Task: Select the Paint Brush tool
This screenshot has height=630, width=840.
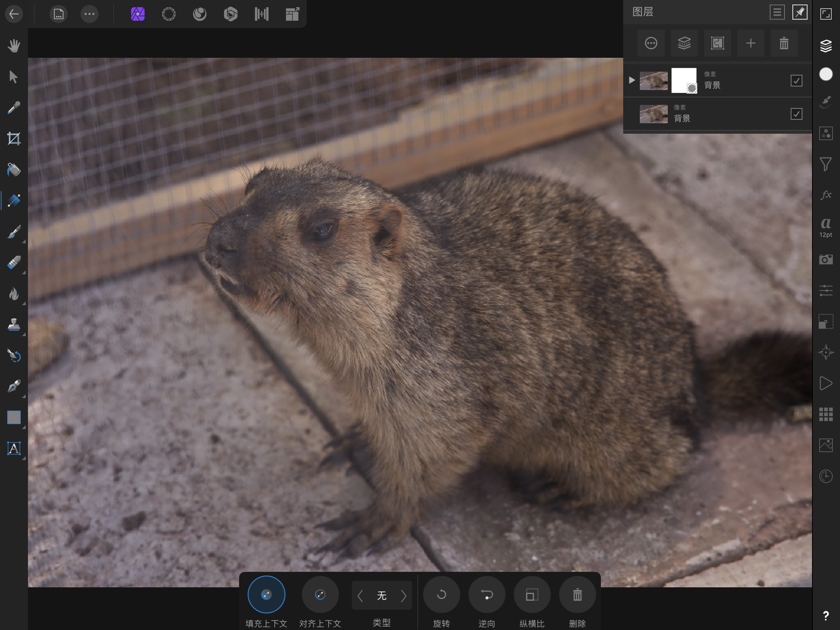Action: click(x=14, y=233)
